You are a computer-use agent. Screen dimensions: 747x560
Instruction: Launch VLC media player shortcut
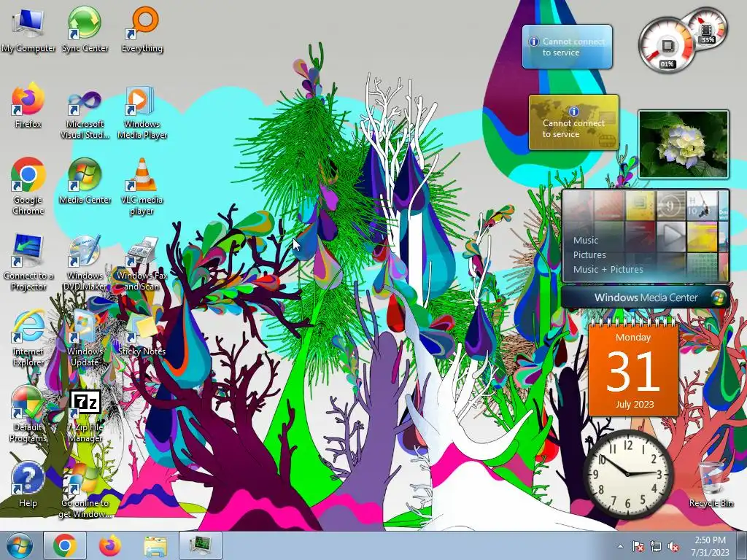(x=142, y=187)
